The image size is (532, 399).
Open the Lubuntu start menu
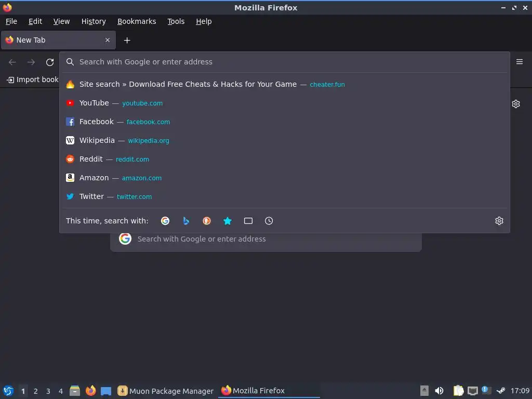click(x=8, y=391)
